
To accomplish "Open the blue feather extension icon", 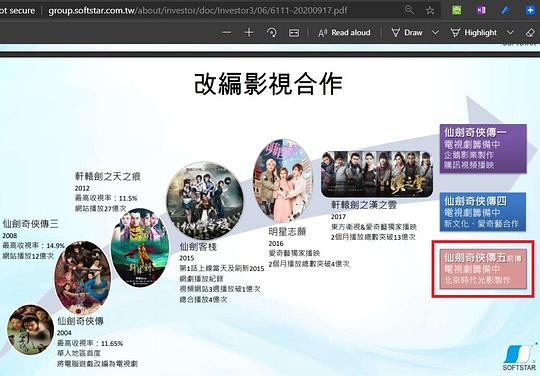I will pyautogui.click(x=505, y=10).
